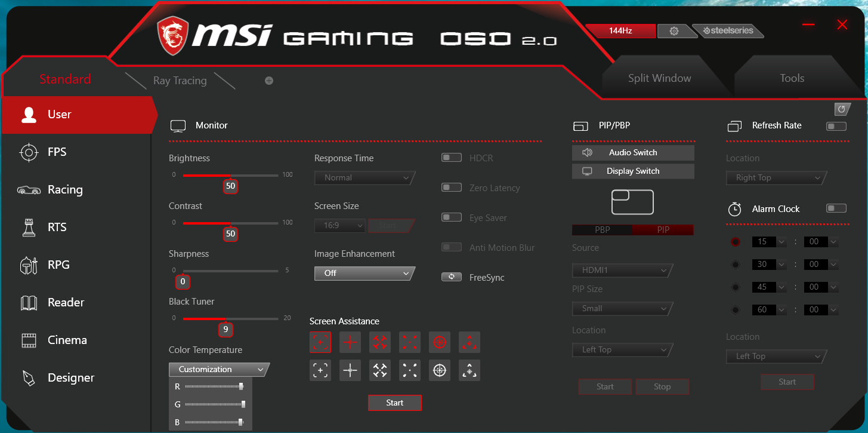
Task: Open the Tools tab
Action: coord(792,78)
